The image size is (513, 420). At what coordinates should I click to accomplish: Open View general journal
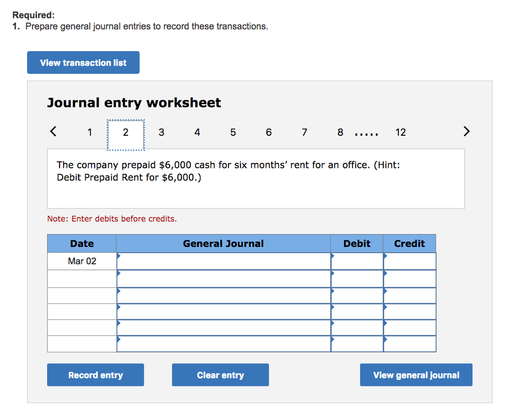coord(416,375)
